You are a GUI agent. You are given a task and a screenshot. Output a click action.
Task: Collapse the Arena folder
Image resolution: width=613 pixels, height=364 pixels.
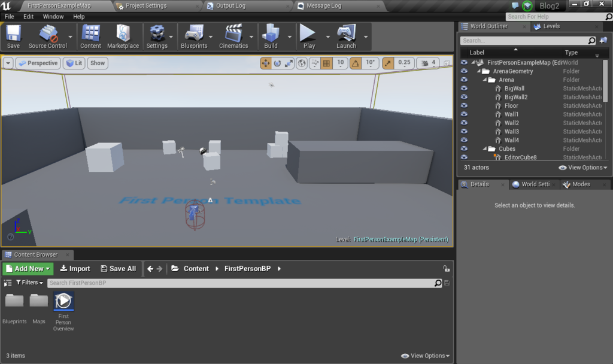pyautogui.click(x=485, y=80)
